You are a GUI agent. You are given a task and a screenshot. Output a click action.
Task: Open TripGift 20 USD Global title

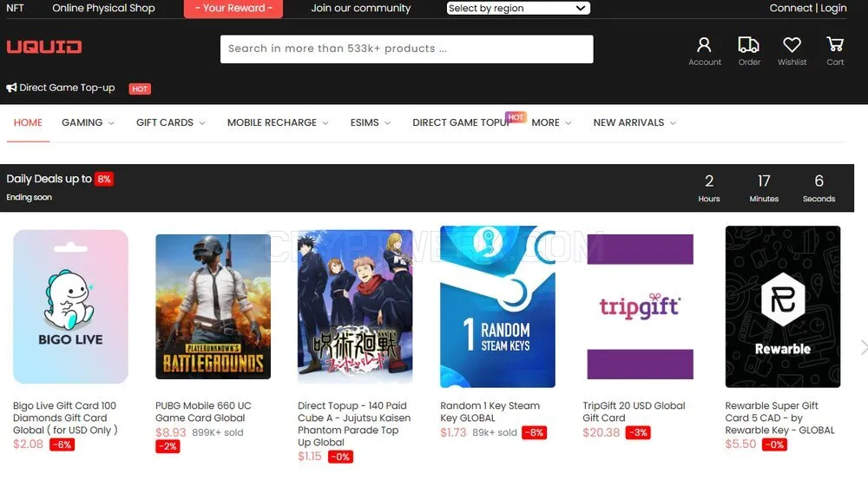pyautogui.click(x=634, y=411)
